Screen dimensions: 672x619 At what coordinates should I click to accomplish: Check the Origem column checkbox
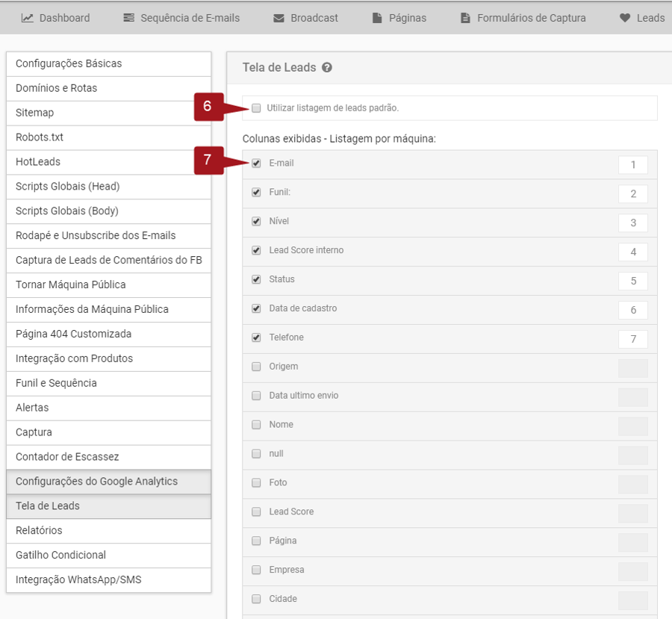pos(256,367)
